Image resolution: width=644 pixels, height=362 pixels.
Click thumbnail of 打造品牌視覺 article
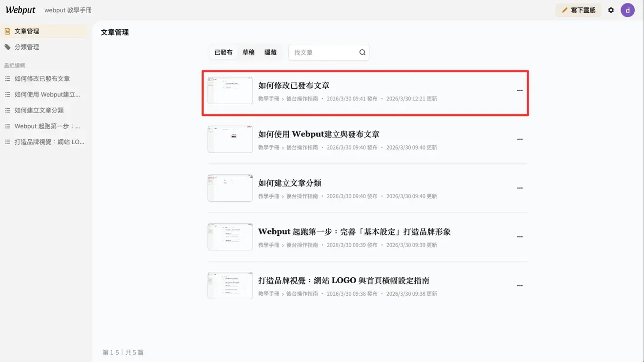click(230, 286)
